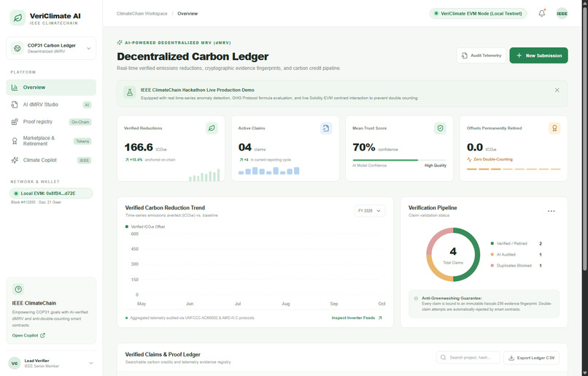
Task: Click the Climate Copilot sparkle icon
Action: click(x=15, y=160)
